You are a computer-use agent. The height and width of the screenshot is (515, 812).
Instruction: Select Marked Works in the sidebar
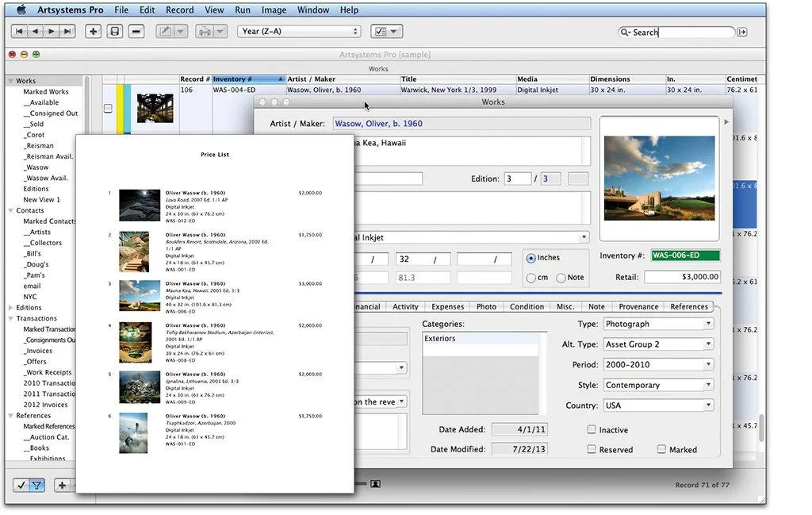(46, 92)
